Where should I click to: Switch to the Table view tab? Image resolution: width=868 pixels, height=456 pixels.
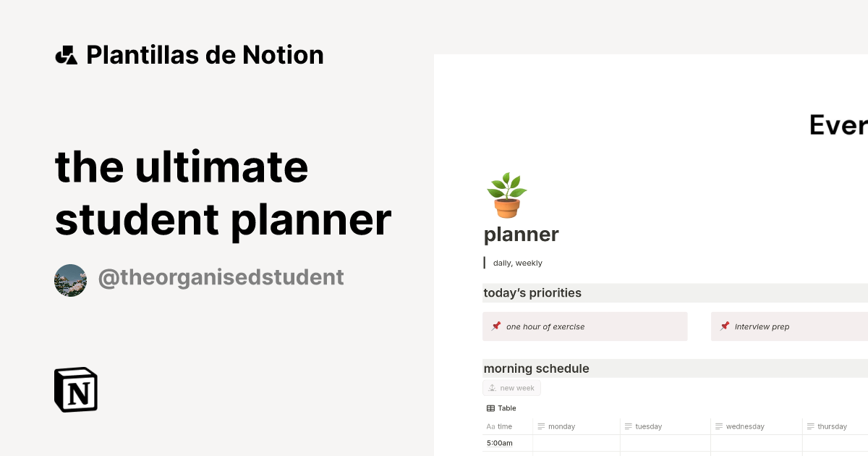pyautogui.click(x=501, y=408)
